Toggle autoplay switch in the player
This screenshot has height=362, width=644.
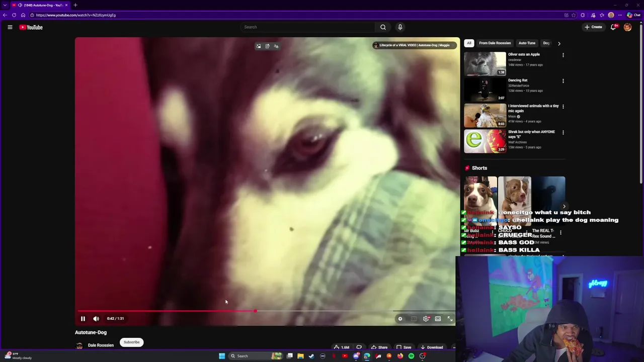(400, 319)
